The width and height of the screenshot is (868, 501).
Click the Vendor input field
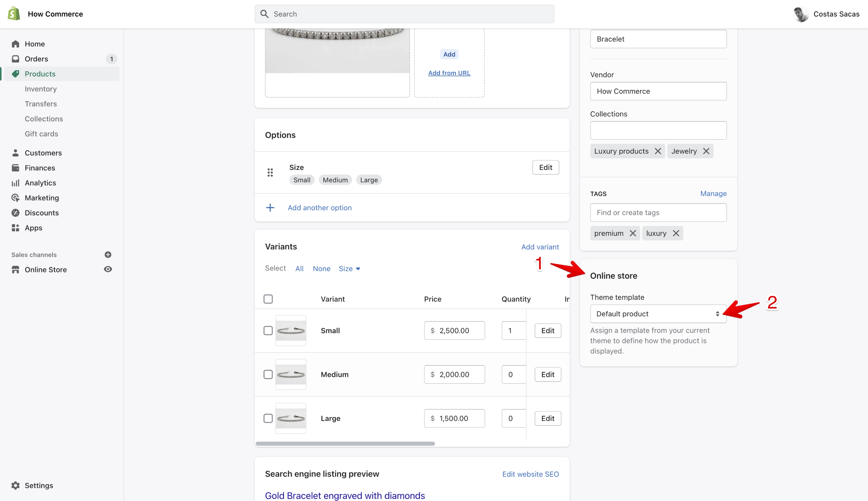(x=658, y=91)
